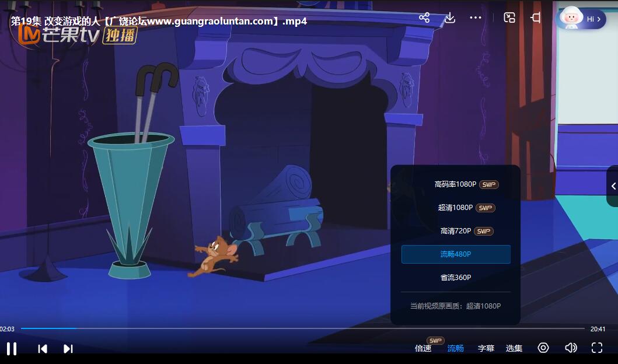This screenshot has height=364, width=618.
Task: Skip to the next episode
Action: [68, 349]
